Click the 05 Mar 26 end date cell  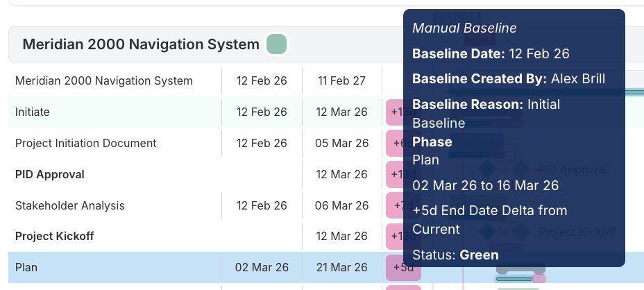[341, 143]
